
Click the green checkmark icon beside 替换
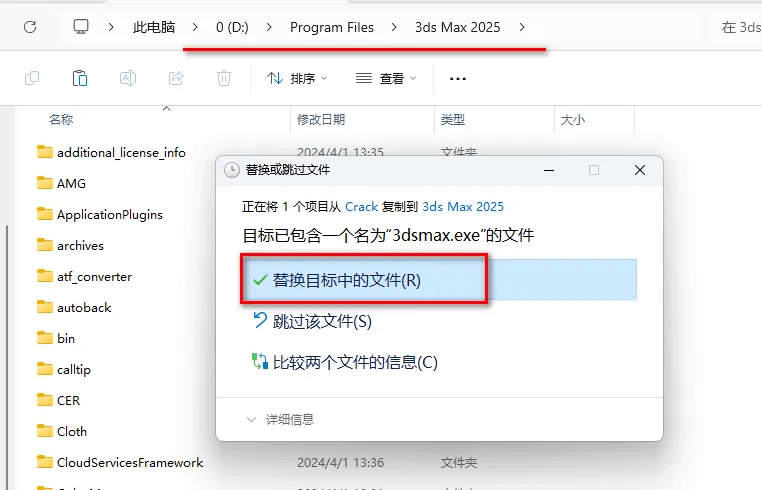260,280
